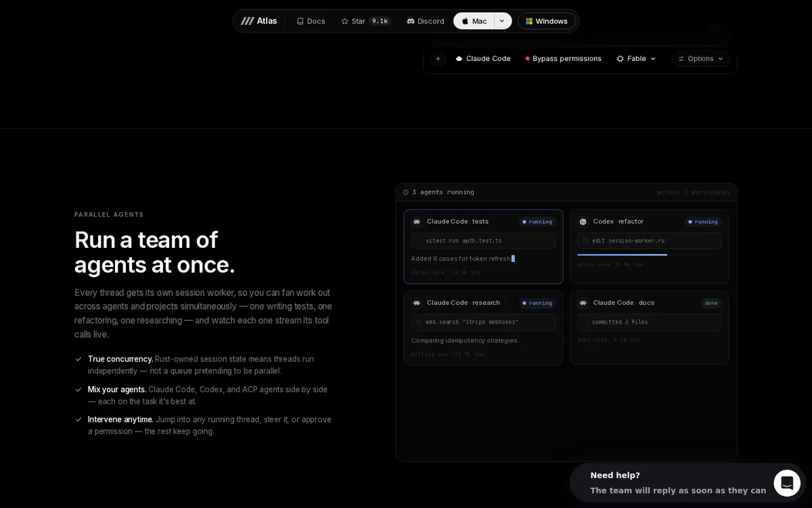
Task: Click running badge on Codex refactor
Action: tap(703, 221)
